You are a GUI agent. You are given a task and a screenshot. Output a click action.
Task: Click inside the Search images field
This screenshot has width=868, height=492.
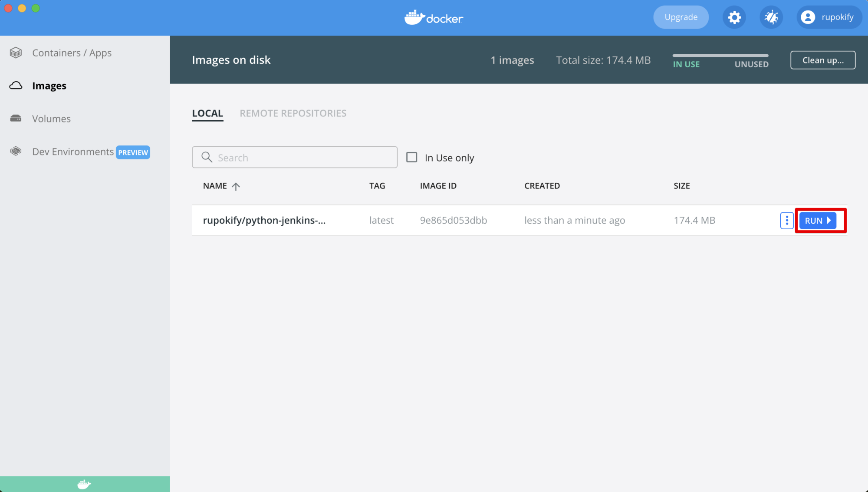click(295, 157)
